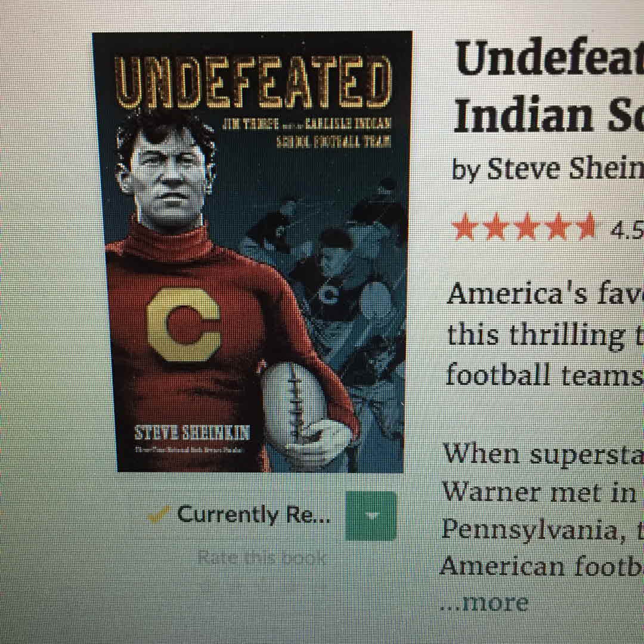The image size is (644, 644).
Task: Click the Undefeated book title heading
Action: coord(549,58)
